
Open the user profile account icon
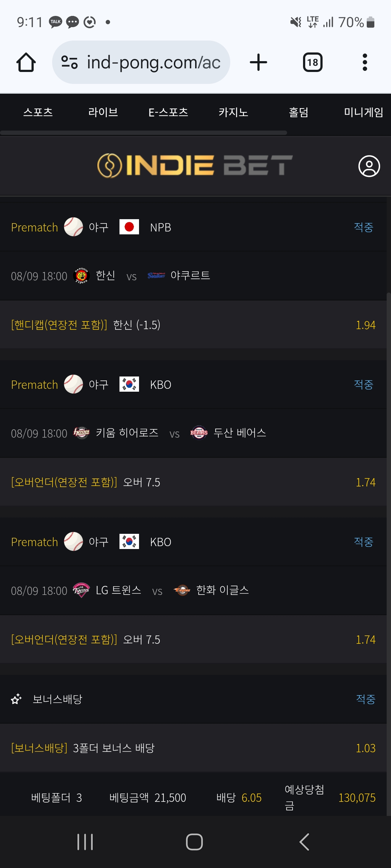(369, 166)
